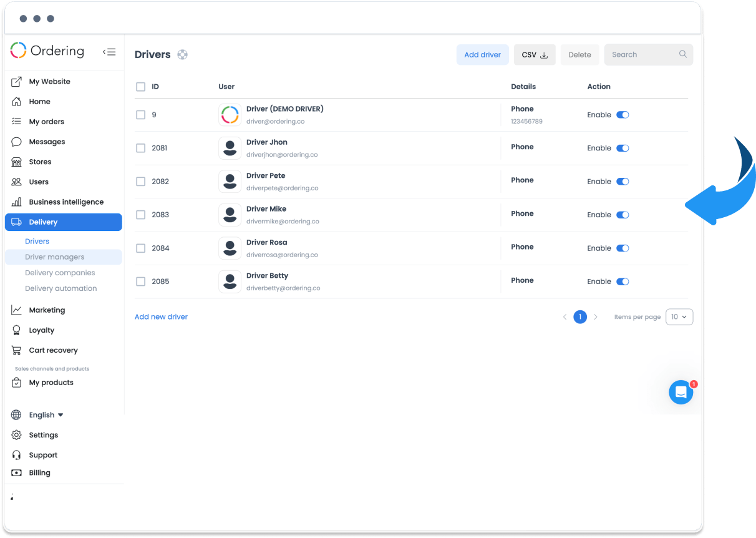Check the box for driver ID 2084

[140, 248]
